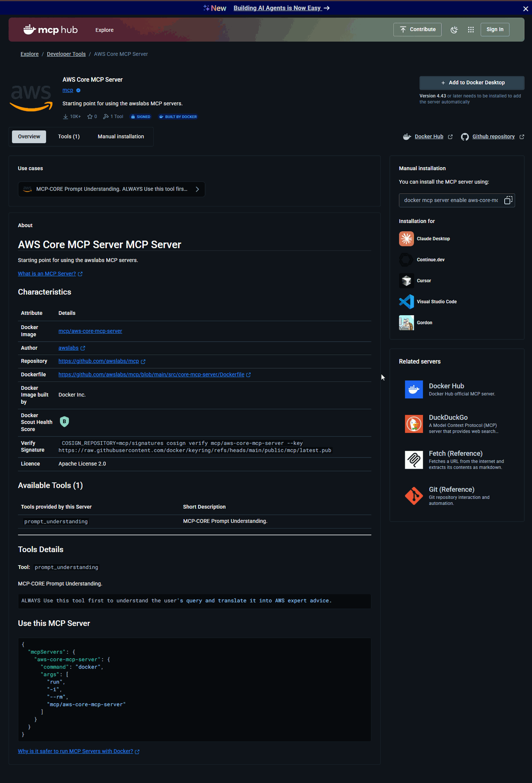Viewport: 532px width, 783px height.
Task: Switch to the Tools (1) tab
Action: (69, 137)
